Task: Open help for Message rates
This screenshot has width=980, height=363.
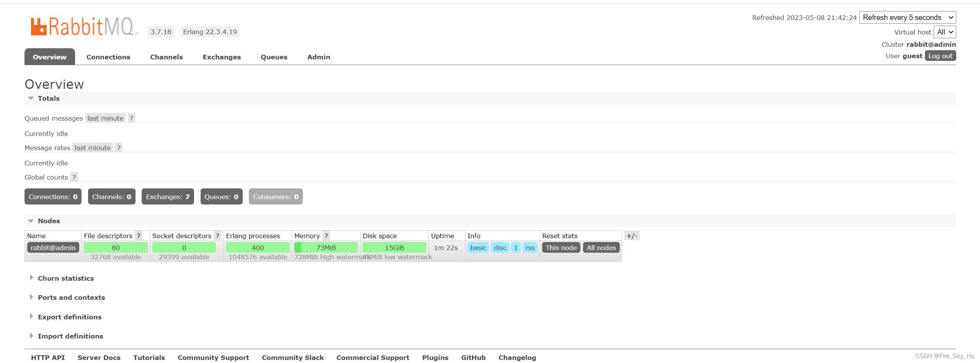Action: click(119, 147)
